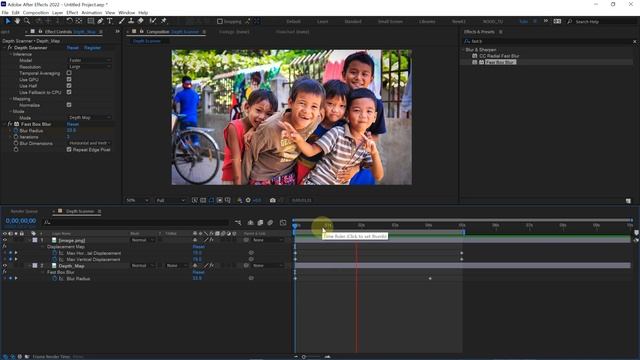
Task: Select the Zoom magnifier tool
Action: pos(27,21)
